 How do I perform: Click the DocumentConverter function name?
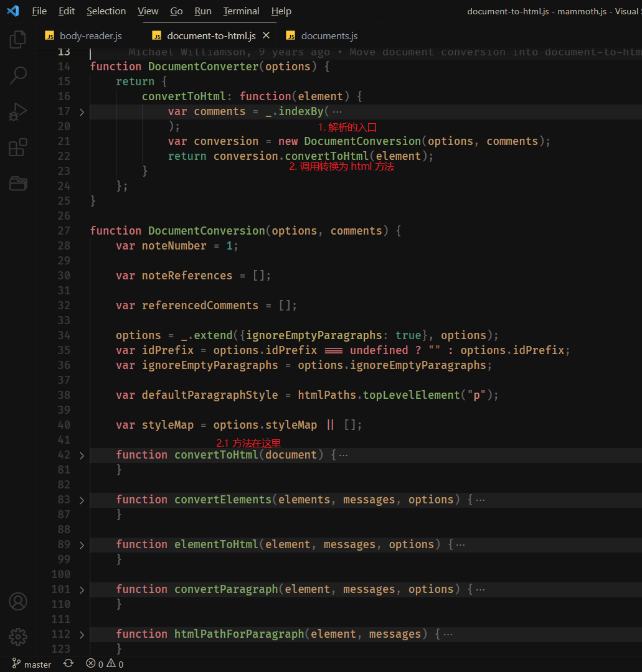[x=203, y=67]
